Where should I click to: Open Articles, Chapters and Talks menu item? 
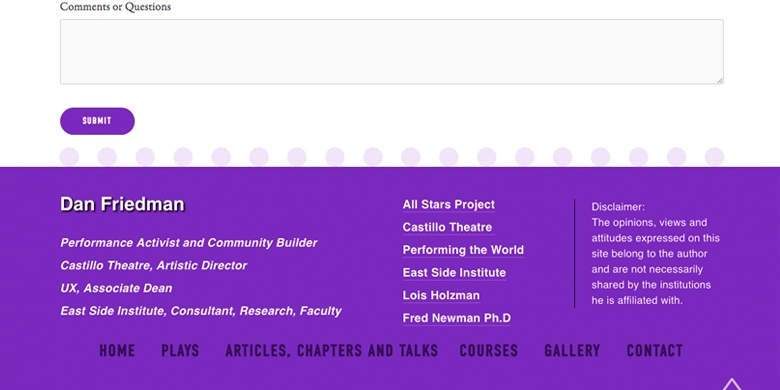tap(331, 351)
